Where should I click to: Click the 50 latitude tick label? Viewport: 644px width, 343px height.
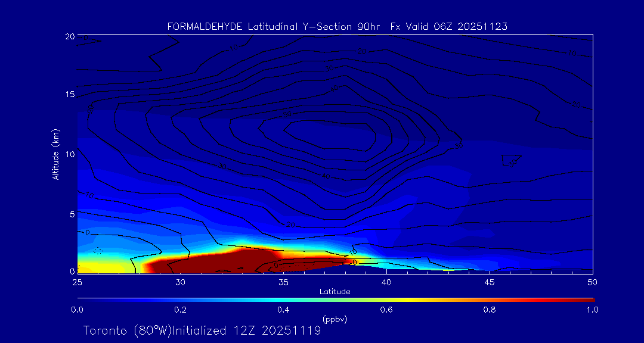[593, 281]
